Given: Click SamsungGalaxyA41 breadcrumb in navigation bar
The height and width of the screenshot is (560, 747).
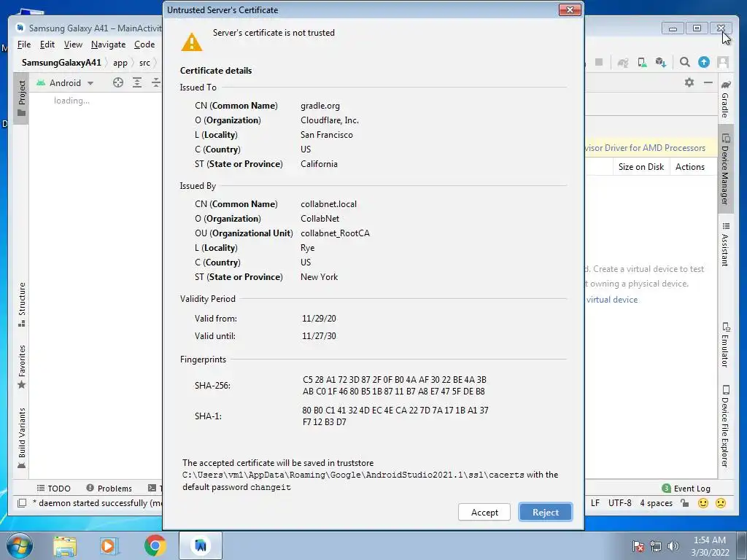Looking at the screenshot, I should pos(61,63).
